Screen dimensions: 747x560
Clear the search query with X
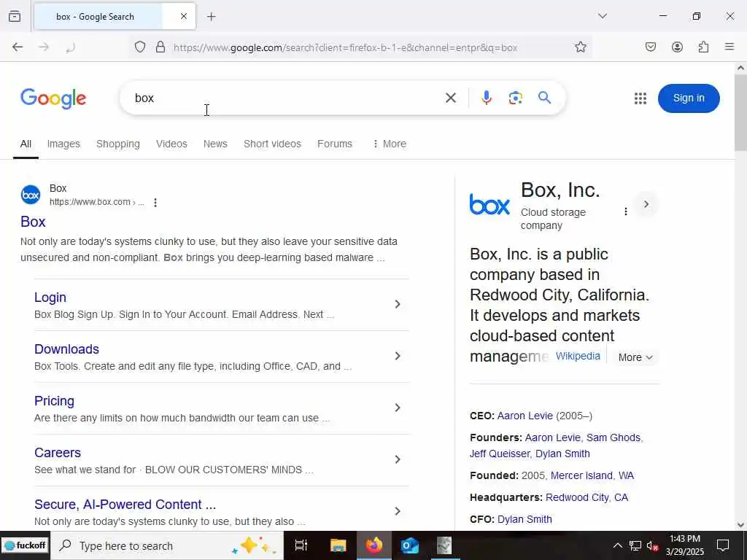pos(451,98)
